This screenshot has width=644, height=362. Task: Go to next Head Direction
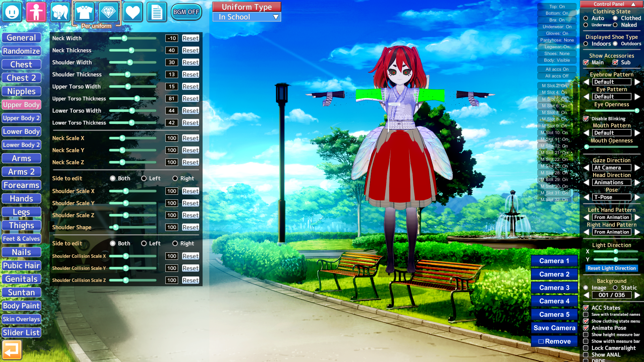pyautogui.click(x=637, y=182)
